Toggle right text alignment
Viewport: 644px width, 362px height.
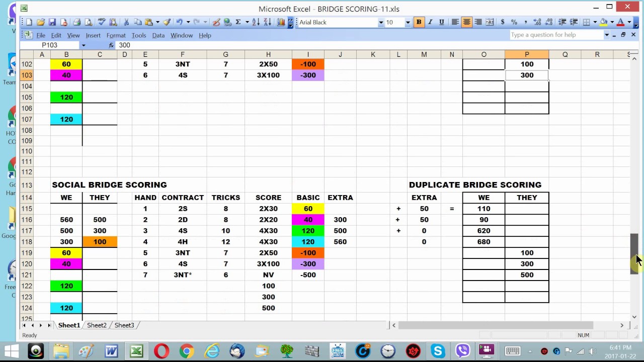pyautogui.click(x=478, y=22)
